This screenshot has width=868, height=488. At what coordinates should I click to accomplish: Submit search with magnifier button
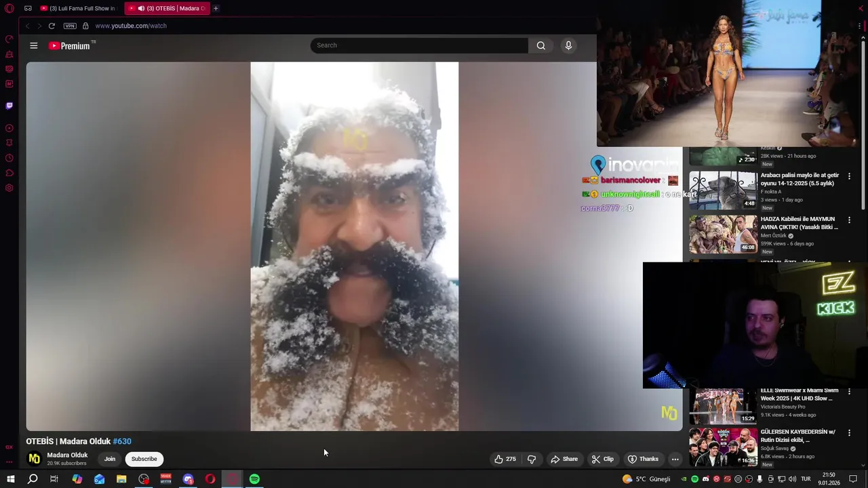point(540,45)
